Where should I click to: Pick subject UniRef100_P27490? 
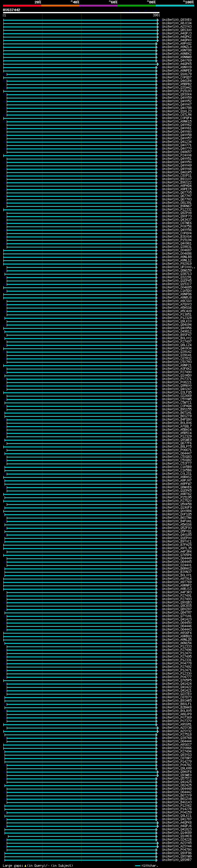(x=176, y=372)
